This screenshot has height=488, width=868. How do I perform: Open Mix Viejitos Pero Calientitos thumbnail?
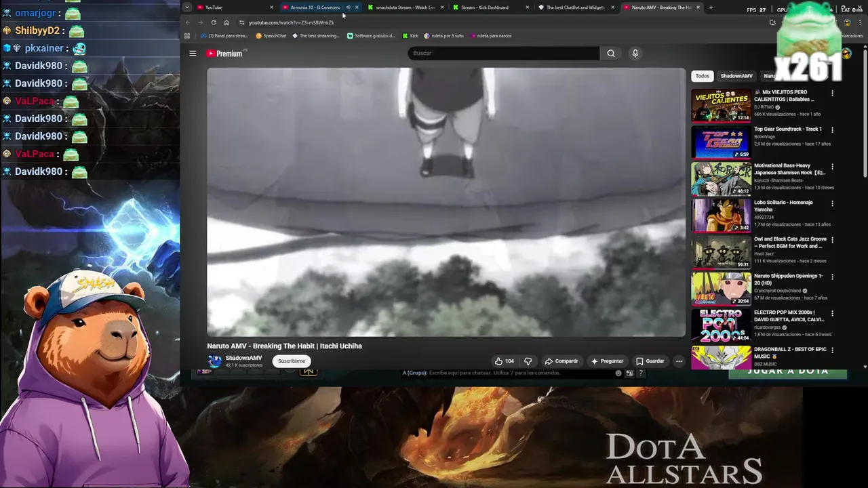click(x=721, y=105)
